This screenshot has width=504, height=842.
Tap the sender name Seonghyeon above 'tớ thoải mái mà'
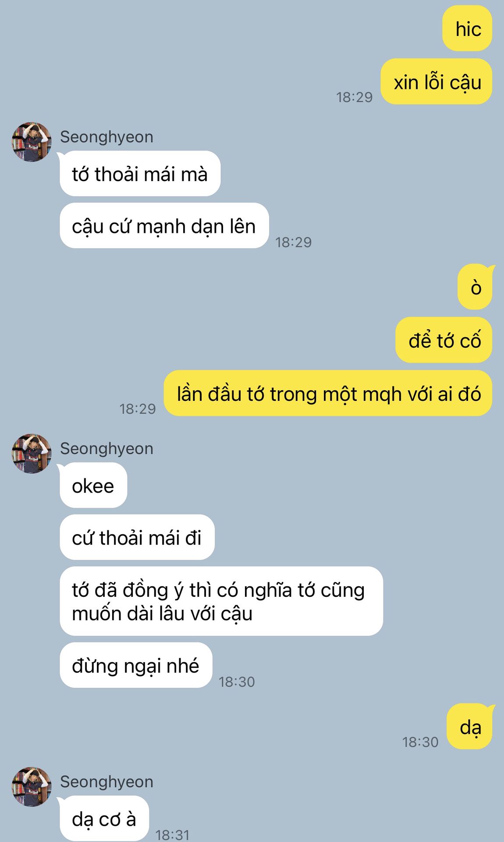point(106,137)
